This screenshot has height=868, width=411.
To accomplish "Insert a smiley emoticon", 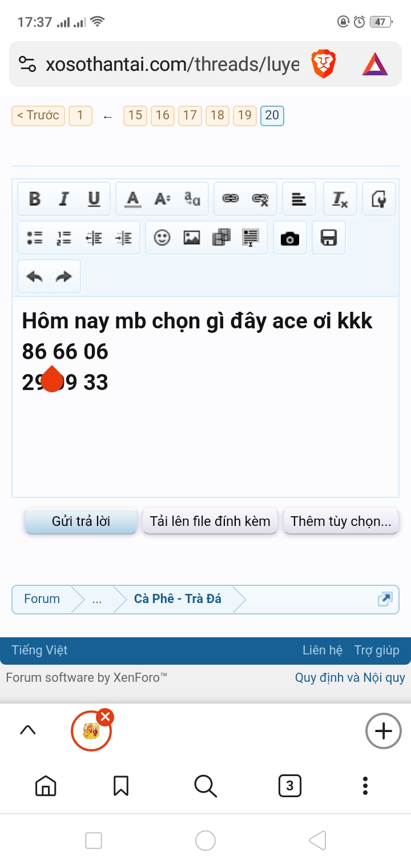I will [x=162, y=238].
